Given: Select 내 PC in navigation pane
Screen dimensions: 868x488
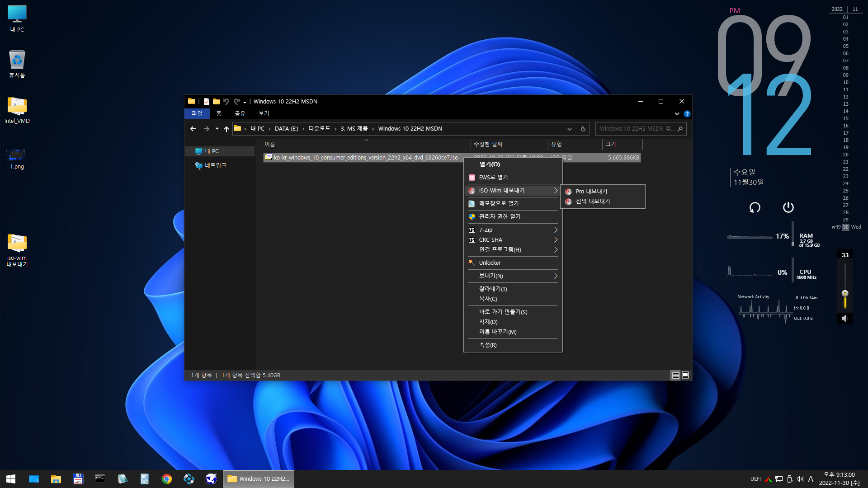Looking at the screenshot, I should click(x=220, y=151).
